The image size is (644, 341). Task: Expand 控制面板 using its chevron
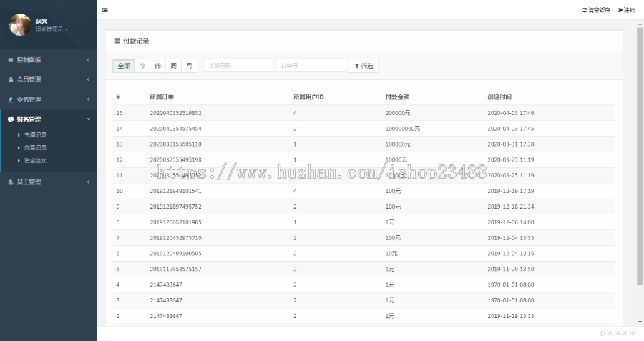[x=88, y=60]
